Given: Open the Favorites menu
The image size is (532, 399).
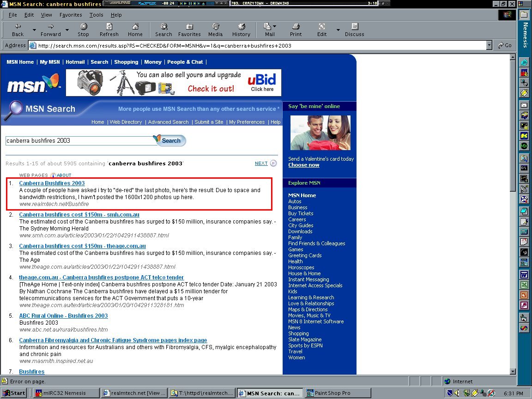Looking at the screenshot, I should (x=71, y=15).
